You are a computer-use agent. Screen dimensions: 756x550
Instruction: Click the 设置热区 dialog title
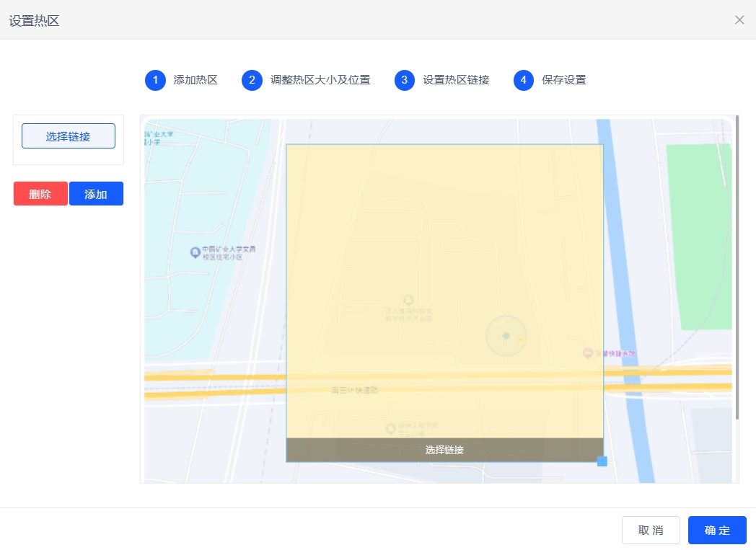coord(34,21)
